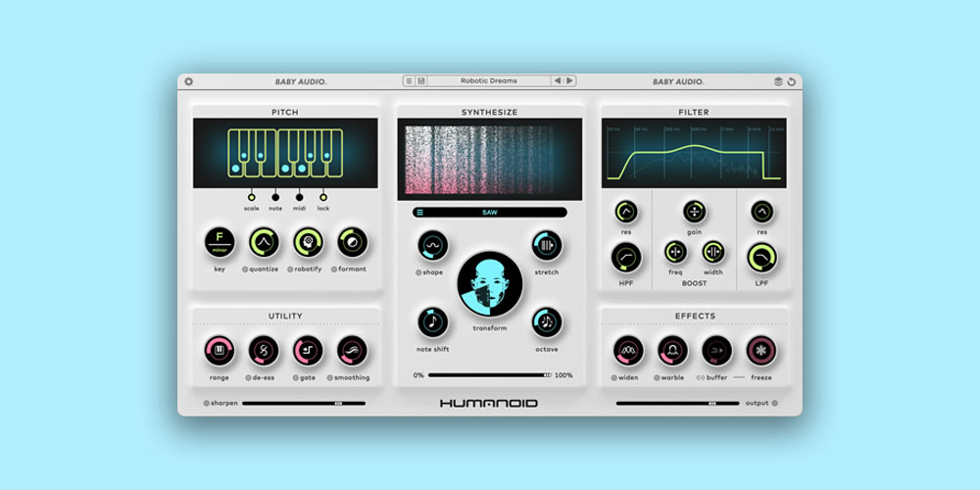Open the preset list menu icon

410,81
